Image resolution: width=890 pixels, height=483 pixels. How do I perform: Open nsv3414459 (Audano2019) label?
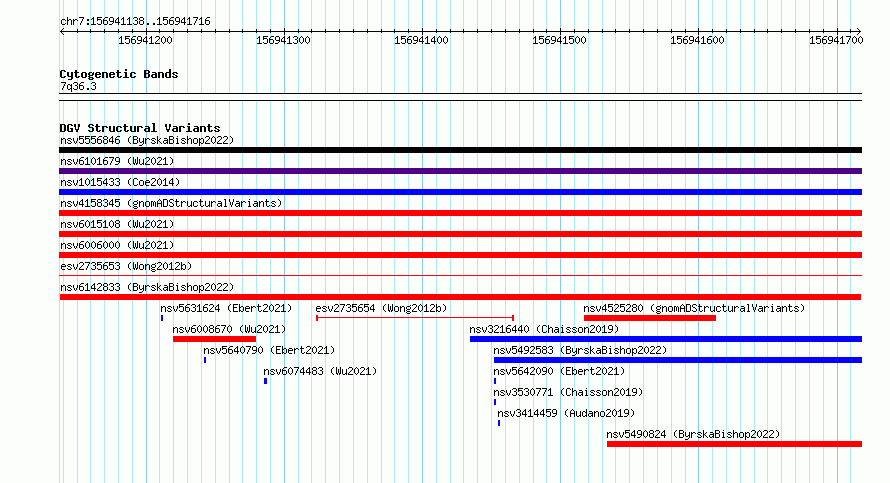[x=566, y=413]
